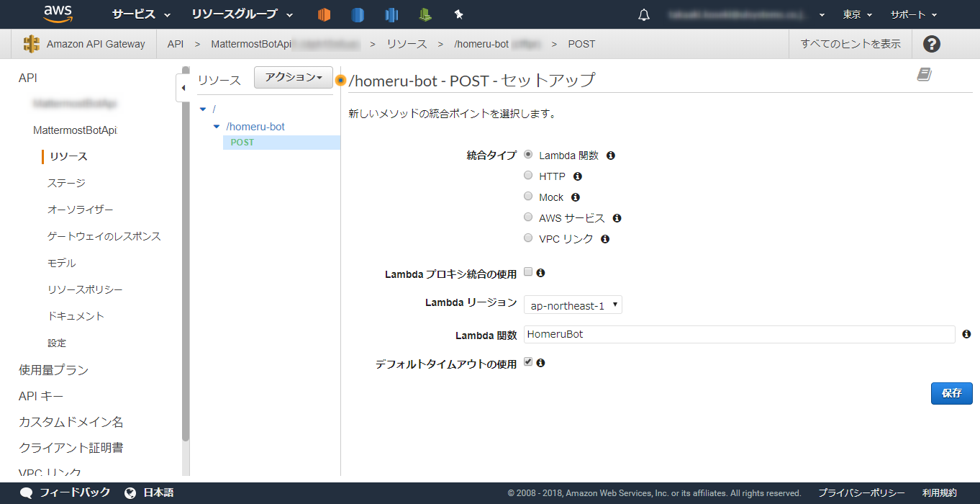Open the Lambda リージョン dropdown
Viewport: 980px width, 504px height.
(573, 305)
